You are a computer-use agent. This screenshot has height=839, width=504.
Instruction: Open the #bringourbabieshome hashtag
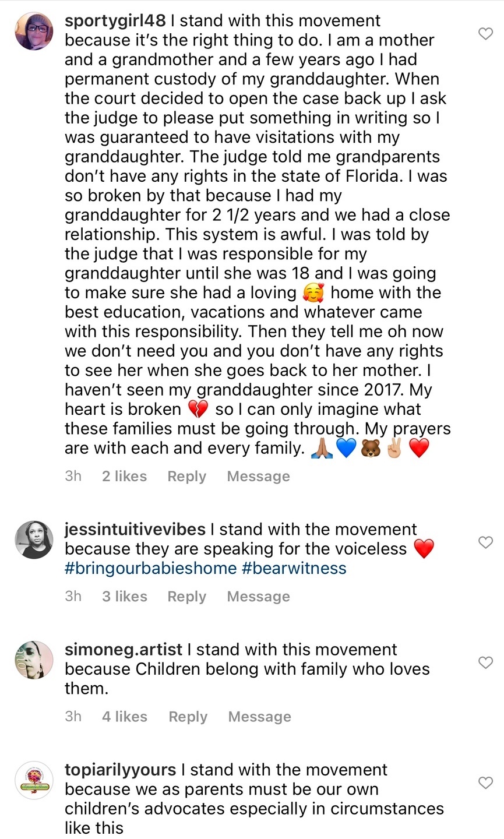150,568
